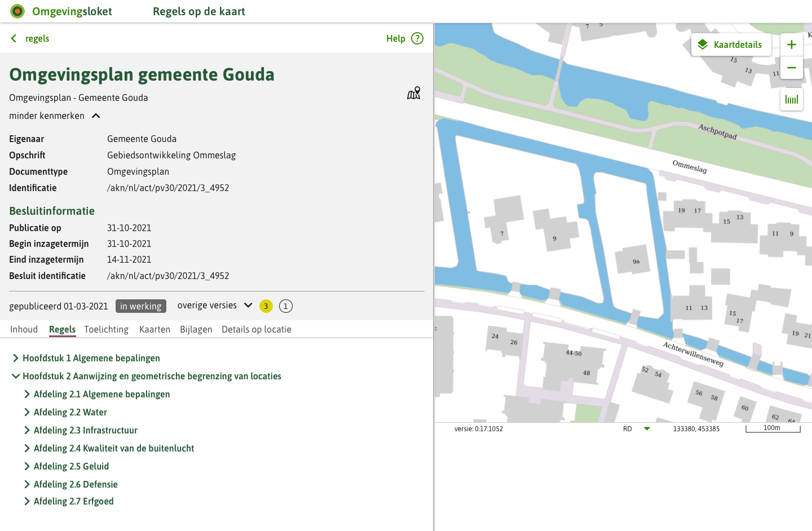Click the yellow badge with number 3
This screenshot has height=531, width=812.
pyautogui.click(x=266, y=306)
